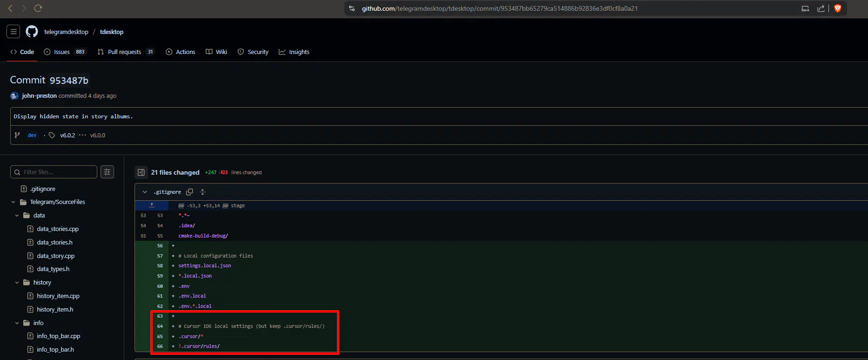The image size is (868, 360).
Task: Go to GitHub home via Octocat logo
Action: (32, 32)
